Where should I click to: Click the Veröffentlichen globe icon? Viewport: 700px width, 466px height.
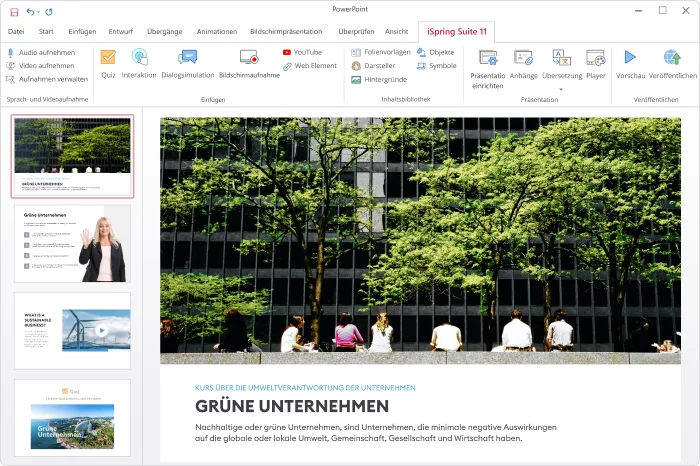[x=672, y=57]
